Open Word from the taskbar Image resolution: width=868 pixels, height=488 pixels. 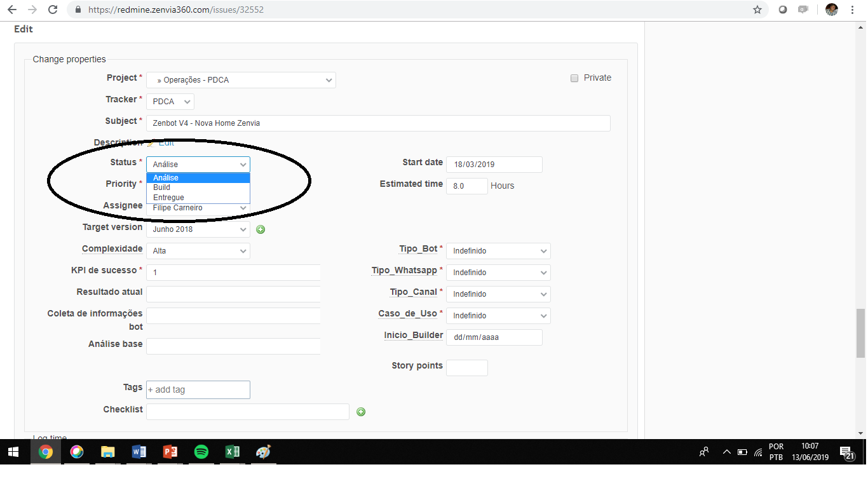coord(139,452)
